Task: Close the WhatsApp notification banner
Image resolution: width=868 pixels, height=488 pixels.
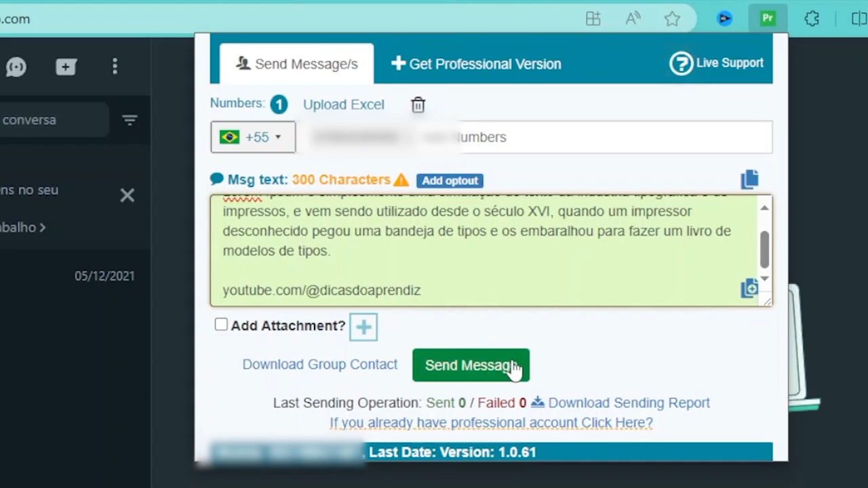Action: [x=127, y=196]
